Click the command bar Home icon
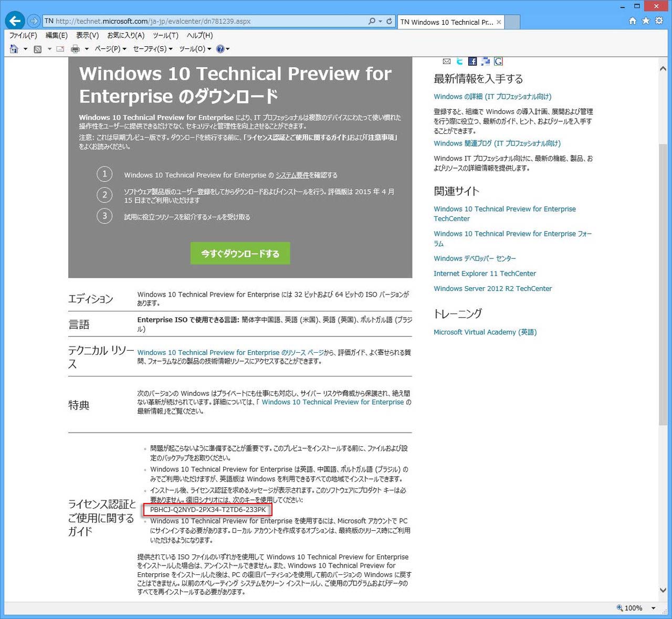This screenshot has height=619, width=672. pos(14,49)
